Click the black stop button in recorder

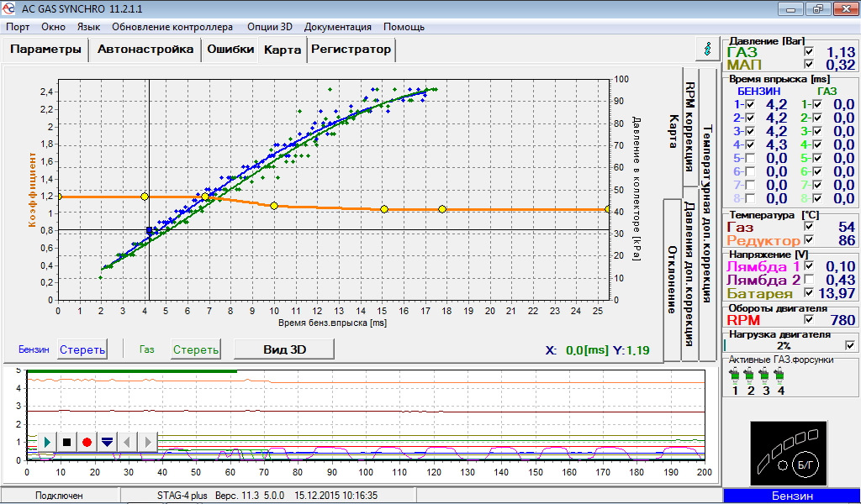click(67, 442)
